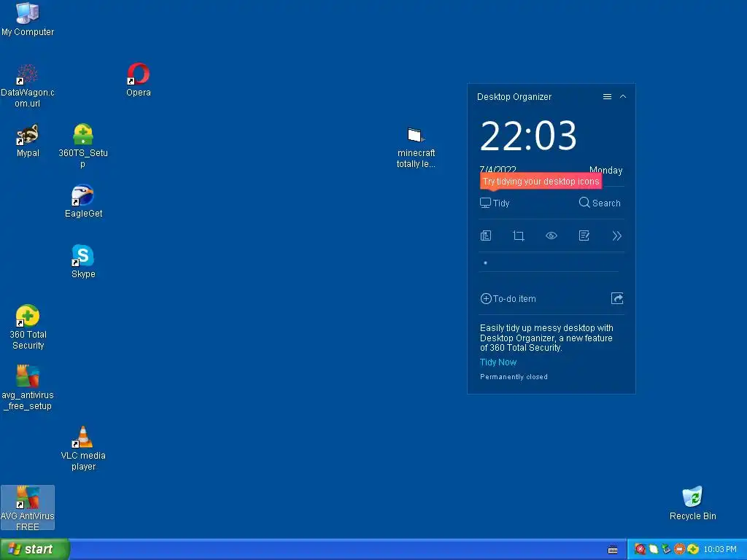Viewport: 747px width, 560px height.
Task: Select the Recycle Bin icon
Action: (692, 503)
